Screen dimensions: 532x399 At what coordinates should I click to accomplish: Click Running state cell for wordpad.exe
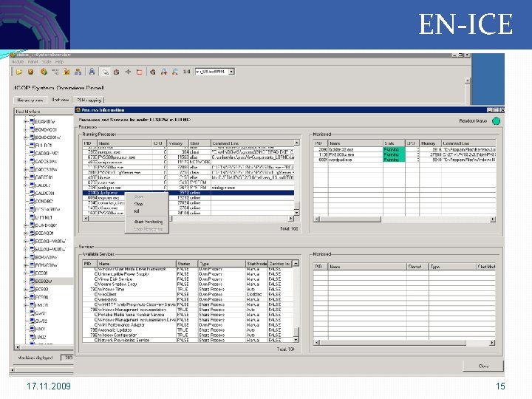pyautogui.click(x=394, y=160)
